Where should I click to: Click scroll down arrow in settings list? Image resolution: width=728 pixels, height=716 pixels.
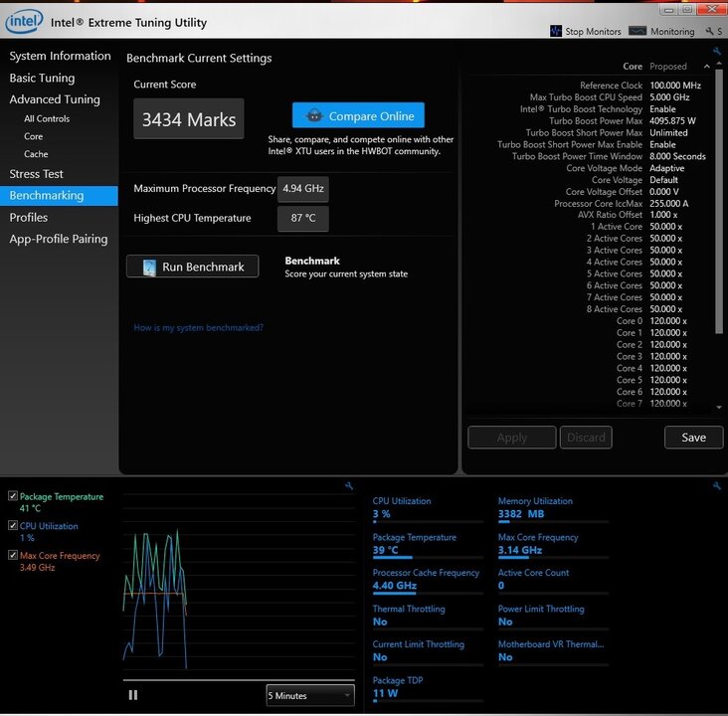719,407
